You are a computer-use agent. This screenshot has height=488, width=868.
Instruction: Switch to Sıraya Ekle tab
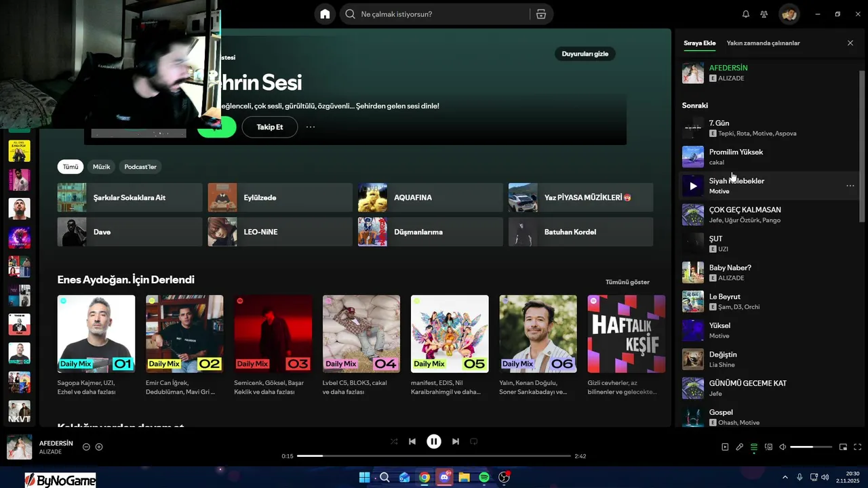point(699,43)
